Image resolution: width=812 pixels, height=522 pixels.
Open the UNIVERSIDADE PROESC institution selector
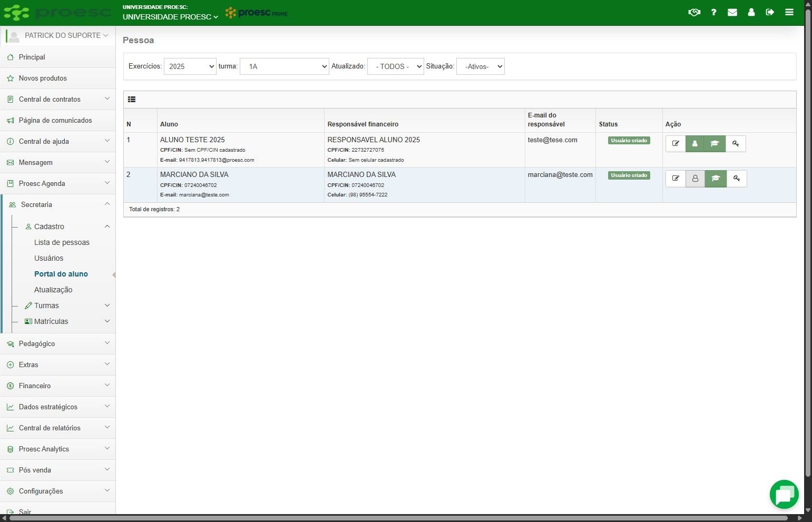pyautogui.click(x=170, y=17)
